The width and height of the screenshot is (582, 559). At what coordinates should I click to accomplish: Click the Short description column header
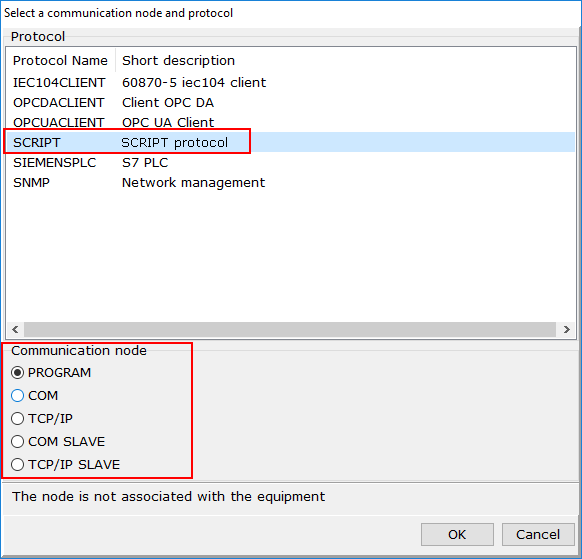[x=179, y=60]
